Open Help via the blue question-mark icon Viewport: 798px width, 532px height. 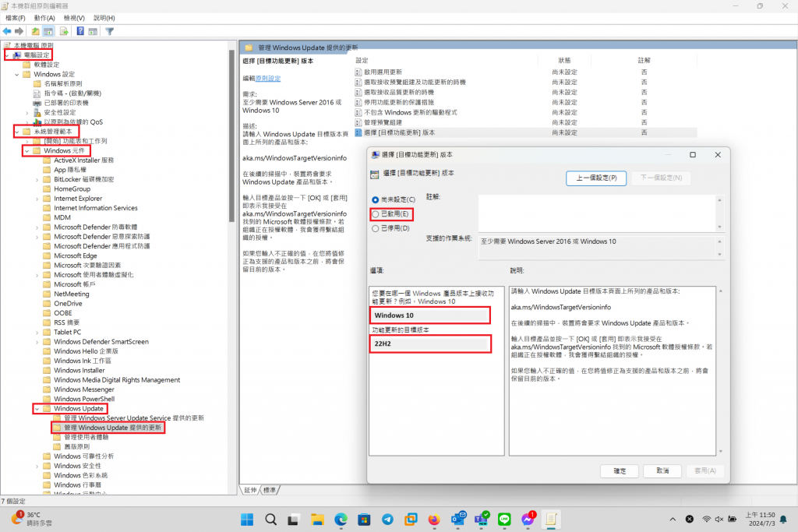coord(80,31)
